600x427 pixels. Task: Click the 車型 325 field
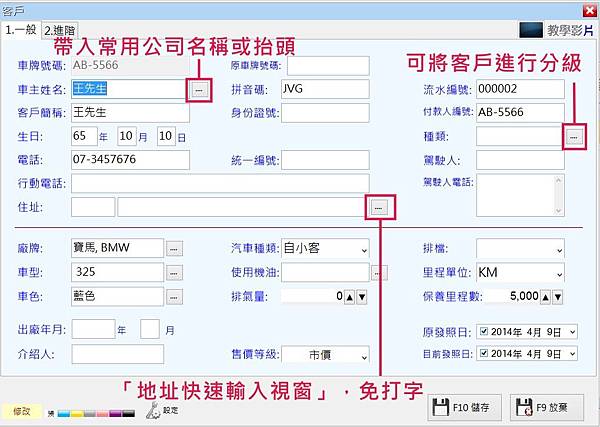click(117, 272)
